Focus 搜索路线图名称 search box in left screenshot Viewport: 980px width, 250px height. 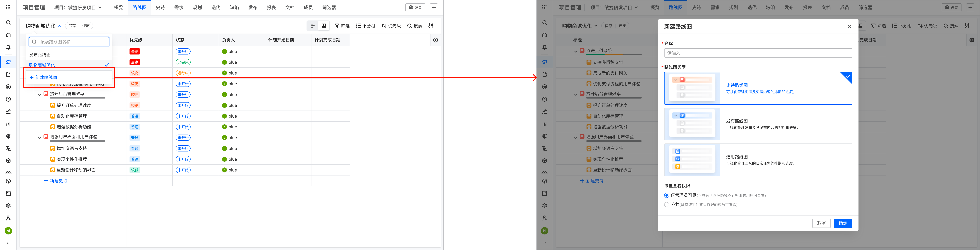point(69,42)
